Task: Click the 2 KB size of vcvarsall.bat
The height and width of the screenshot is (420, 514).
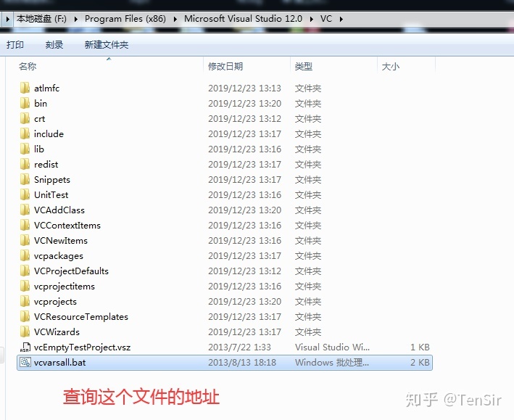Action: pyautogui.click(x=420, y=362)
